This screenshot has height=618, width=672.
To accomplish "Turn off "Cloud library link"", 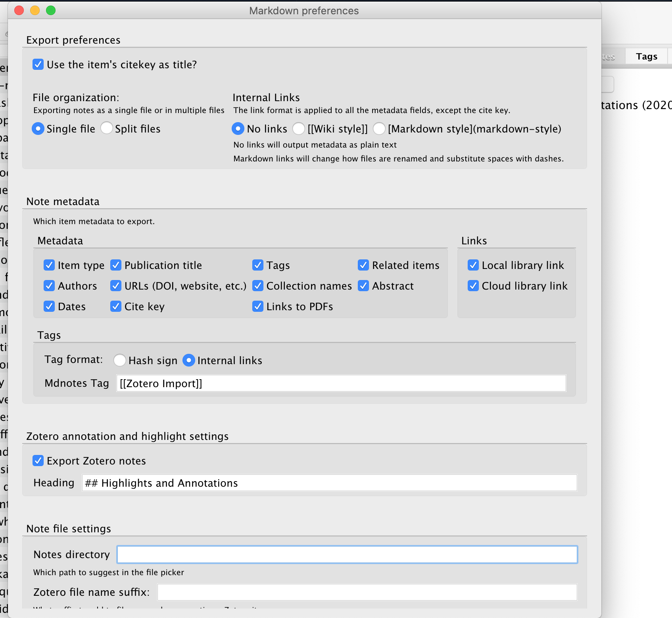I will tap(473, 286).
